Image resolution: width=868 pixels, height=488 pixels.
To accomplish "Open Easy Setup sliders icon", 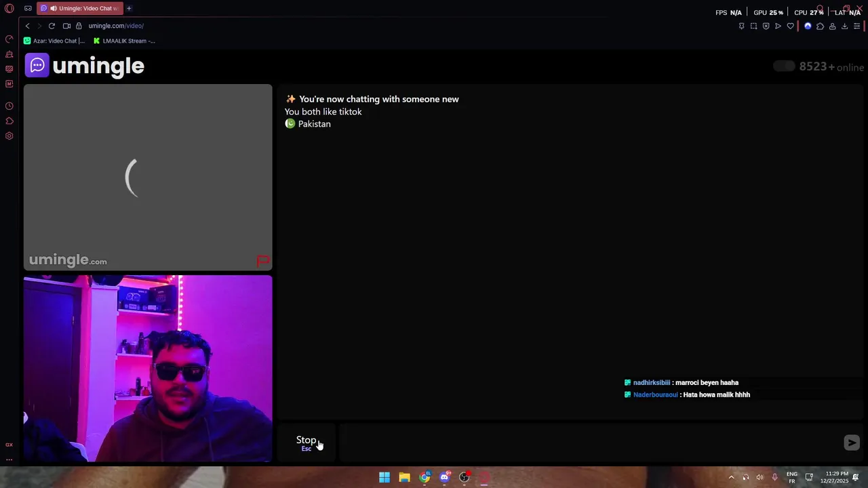I will (856, 26).
